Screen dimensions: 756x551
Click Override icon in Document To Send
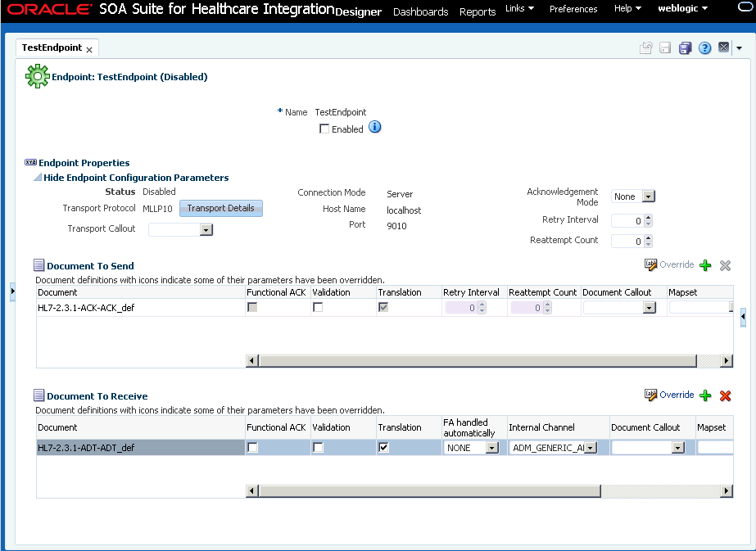click(x=650, y=264)
